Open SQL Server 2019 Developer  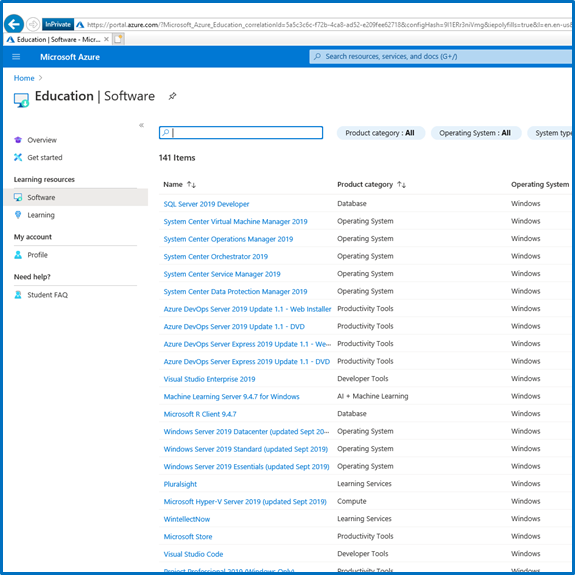(x=206, y=204)
